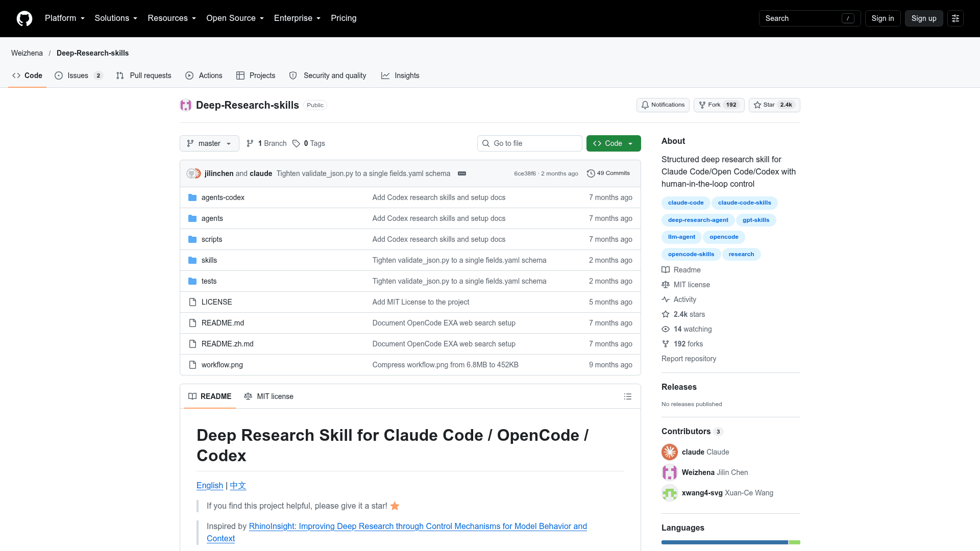This screenshot has width=980, height=551.
Task: Click the Sign up button
Action: point(924,18)
